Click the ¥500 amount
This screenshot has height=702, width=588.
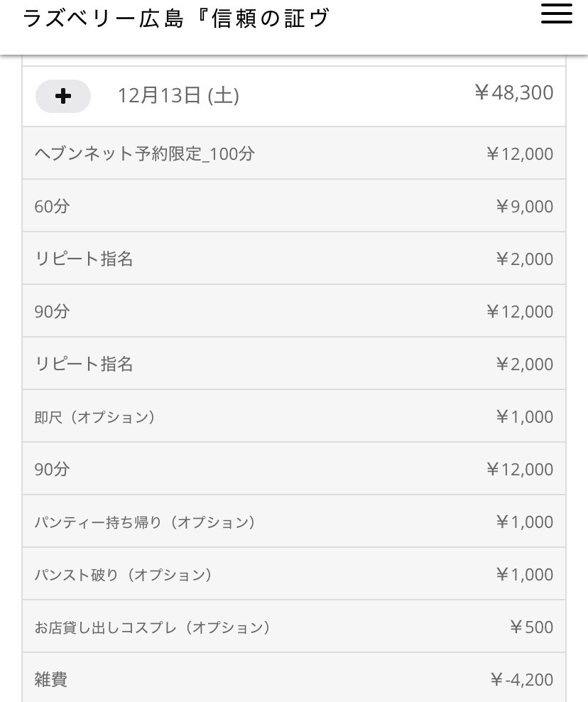pyautogui.click(x=531, y=627)
